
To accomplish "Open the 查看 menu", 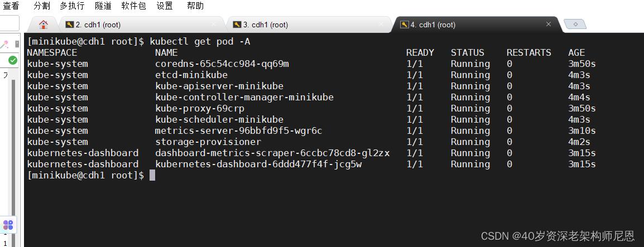I will [x=11, y=6].
